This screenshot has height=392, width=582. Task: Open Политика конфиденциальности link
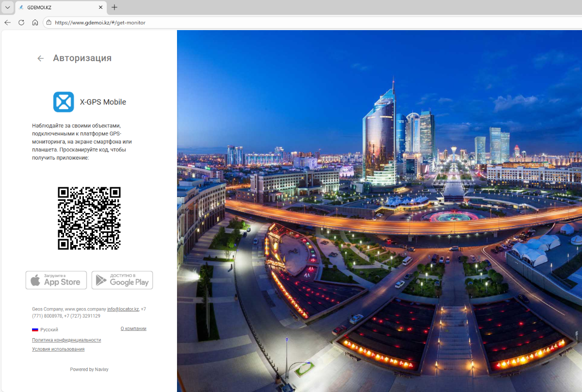tap(66, 340)
